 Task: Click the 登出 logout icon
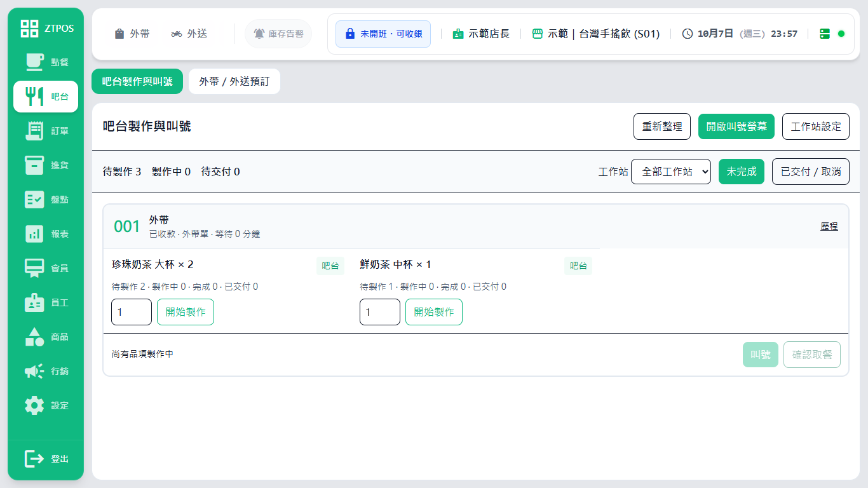coord(34,459)
